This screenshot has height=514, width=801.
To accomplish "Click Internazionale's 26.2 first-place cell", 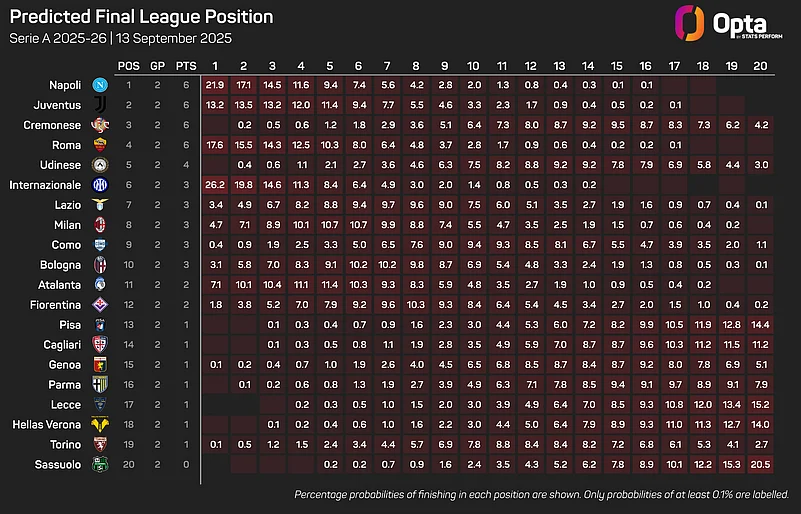I will pos(215,184).
